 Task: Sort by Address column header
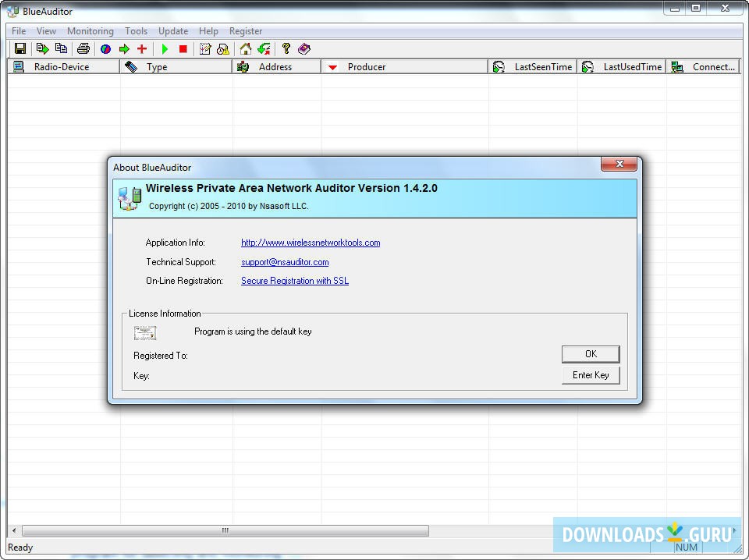click(276, 67)
